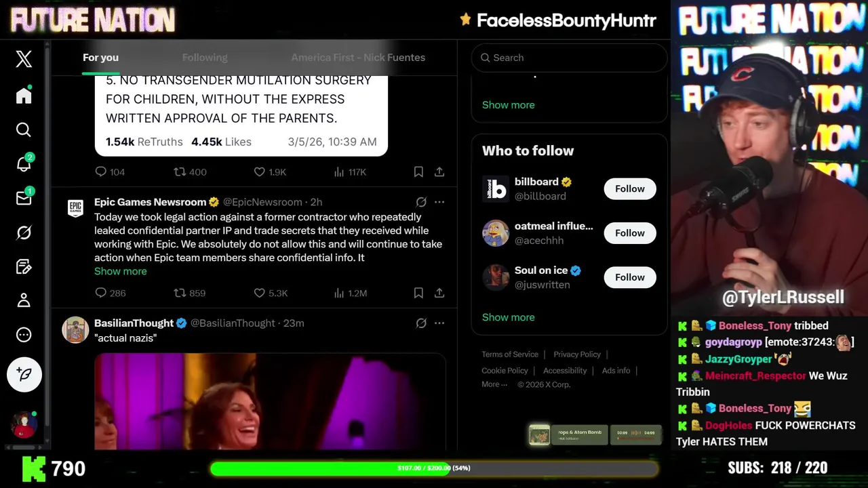Click the Search input field
The height and width of the screenshot is (488, 868).
click(570, 58)
